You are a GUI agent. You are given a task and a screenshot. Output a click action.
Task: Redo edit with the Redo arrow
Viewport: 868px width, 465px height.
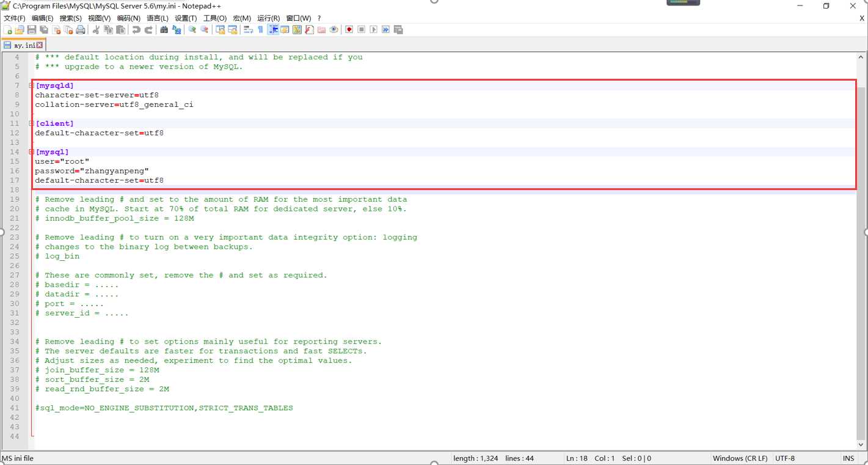click(x=148, y=29)
